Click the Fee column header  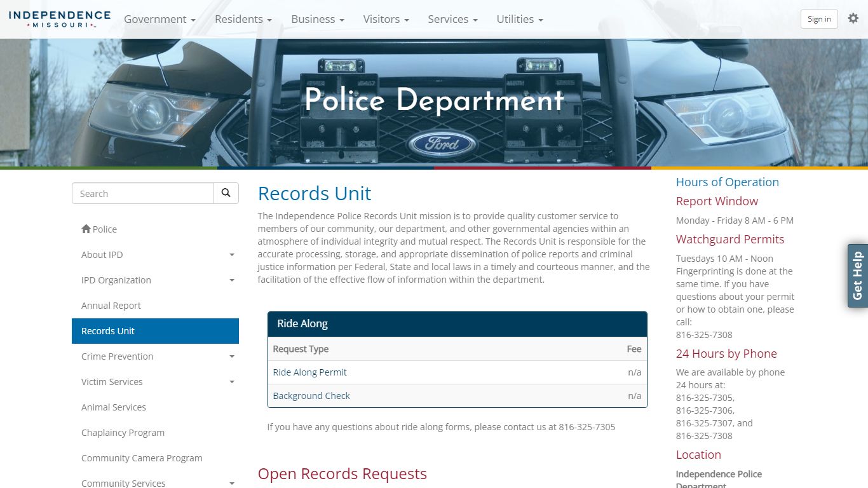click(634, 349)
